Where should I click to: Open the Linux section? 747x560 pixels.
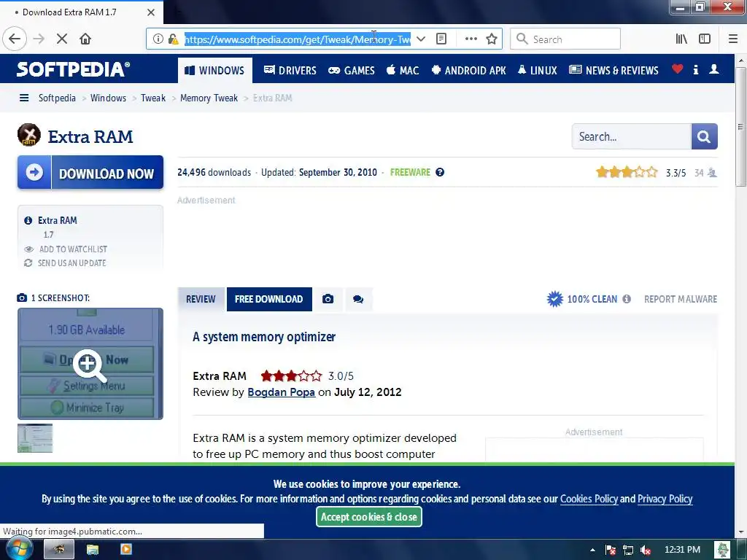point(538,71)
